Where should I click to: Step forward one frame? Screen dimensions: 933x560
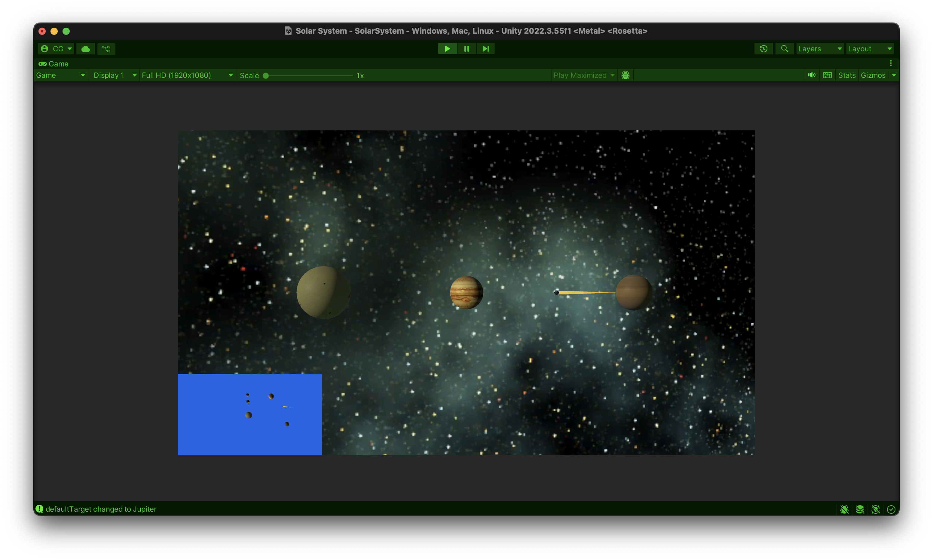(485, 49)
